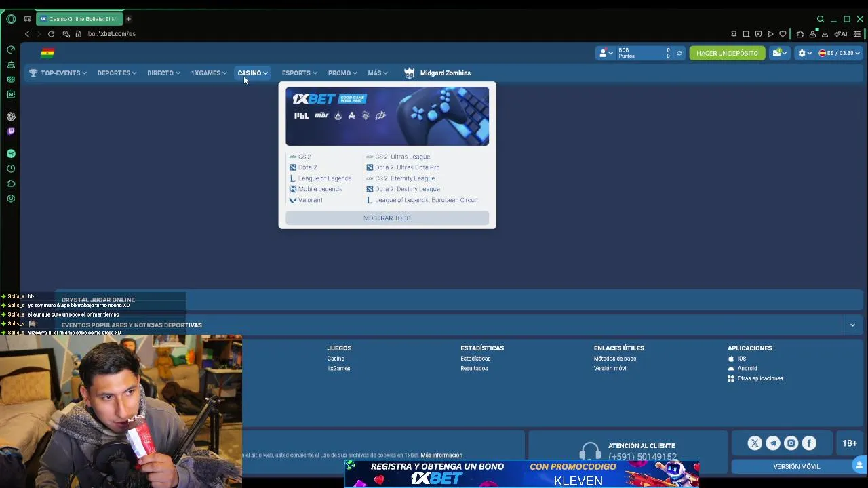
Task: Click the Bolivia flag logo
Action: point(47,53)
